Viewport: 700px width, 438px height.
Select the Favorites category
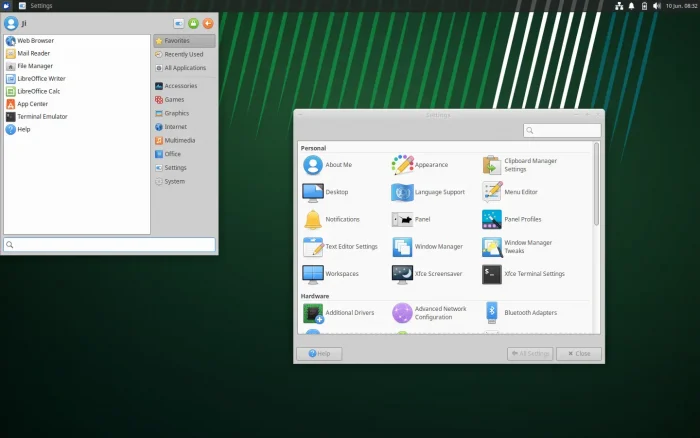184,41
